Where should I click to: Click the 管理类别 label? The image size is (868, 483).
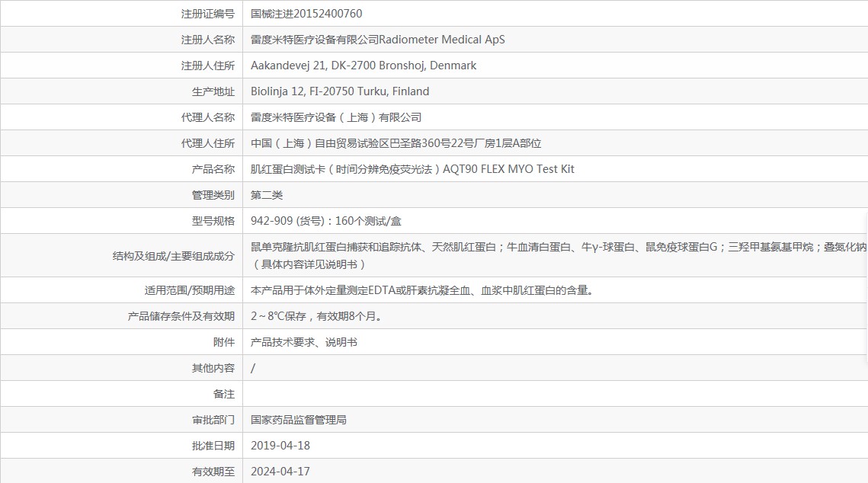click(x=213, y=195)
